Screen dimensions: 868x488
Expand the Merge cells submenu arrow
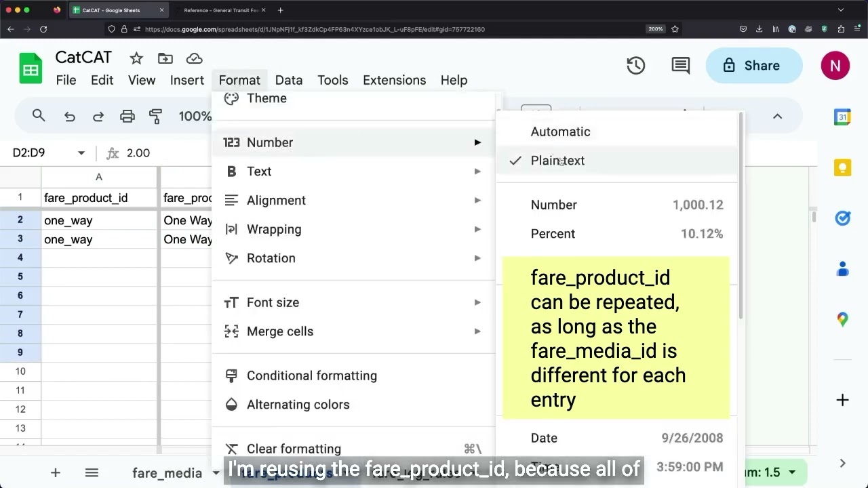[x=477, y=331]
